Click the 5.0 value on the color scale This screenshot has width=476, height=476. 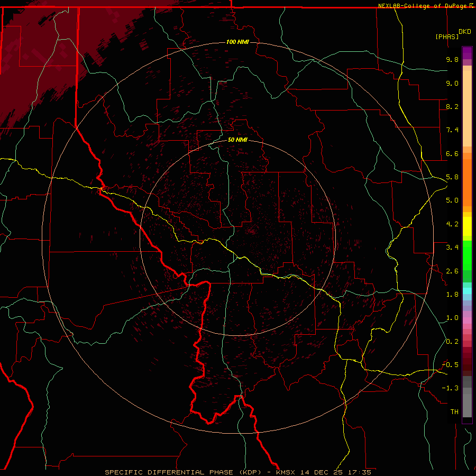click(x=452, y=200)
